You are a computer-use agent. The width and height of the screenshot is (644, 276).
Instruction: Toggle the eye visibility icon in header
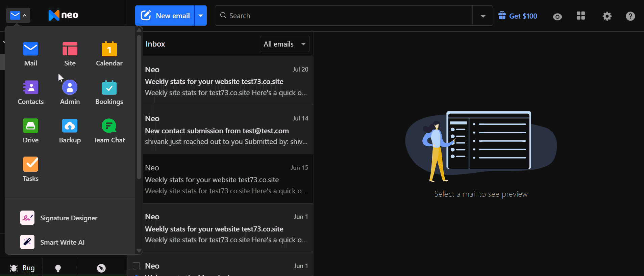(558, 16)
